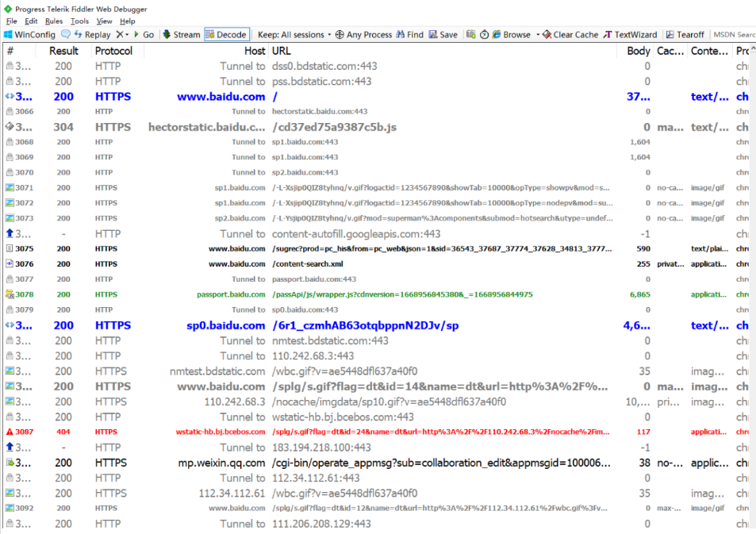This screenshot has height=534, width=756.
Task: Select the nmtest.bdstatic.com:443 tunnel row
Action: (x=377, y=340)
